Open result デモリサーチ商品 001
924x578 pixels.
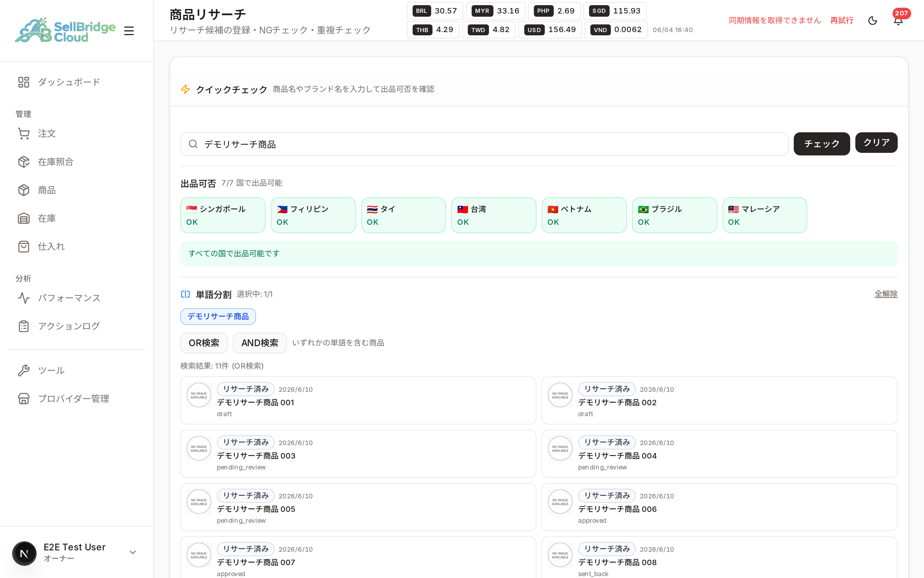click(x=358, y=400)
